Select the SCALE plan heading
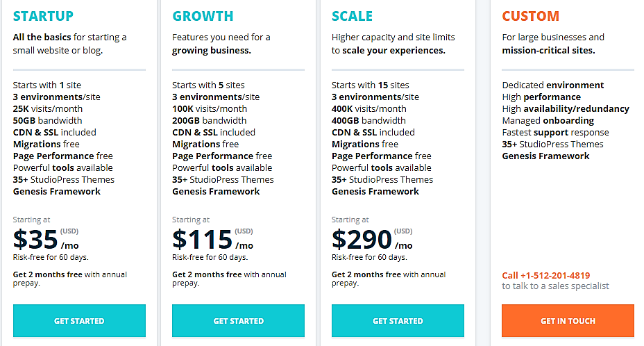This screenshot has height=346, width=644. click(352, 16)
